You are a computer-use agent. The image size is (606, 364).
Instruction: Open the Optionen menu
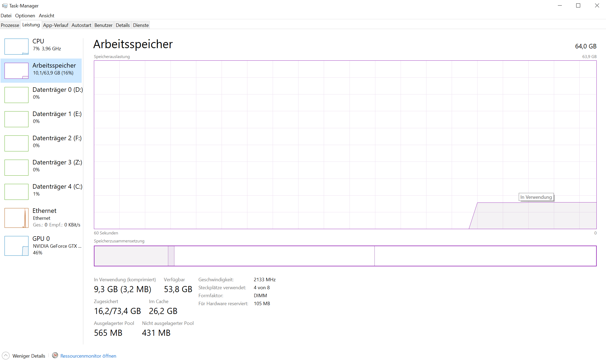coord(25,16)
